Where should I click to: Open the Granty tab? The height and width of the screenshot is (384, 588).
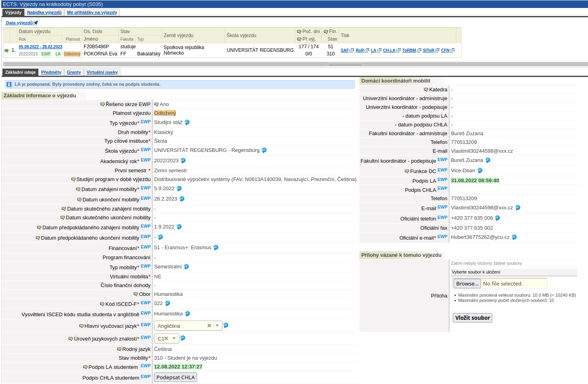[74, 72]
